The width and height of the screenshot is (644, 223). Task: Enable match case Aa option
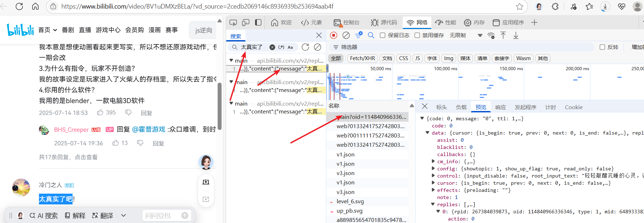tap(290, 47)
